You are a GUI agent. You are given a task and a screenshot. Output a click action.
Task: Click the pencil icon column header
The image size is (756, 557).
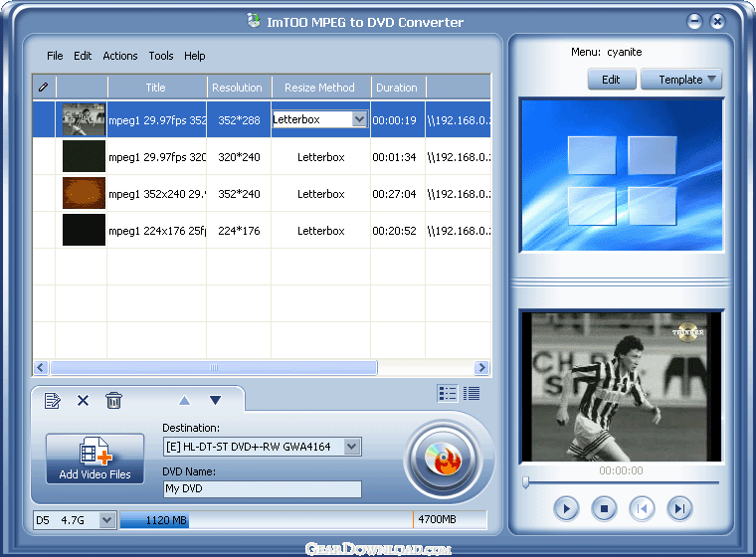tap(44, 88)
